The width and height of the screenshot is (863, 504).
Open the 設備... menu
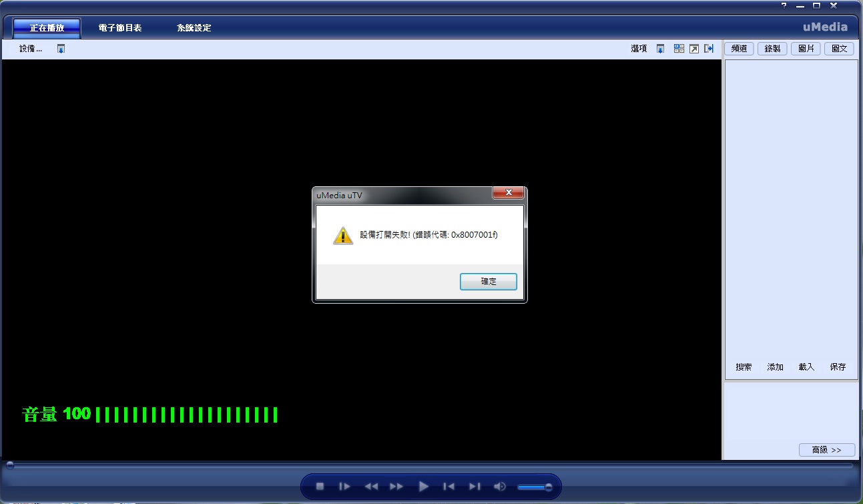click(x=31, y=49)
